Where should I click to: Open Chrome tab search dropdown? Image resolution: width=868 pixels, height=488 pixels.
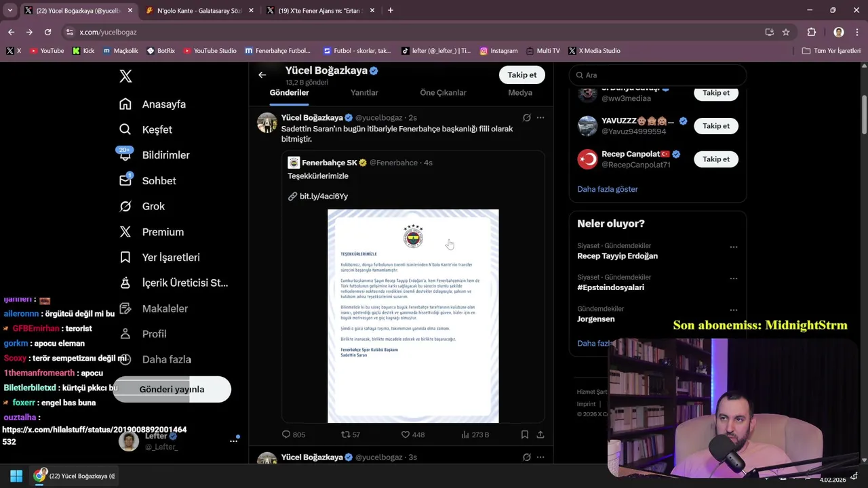[9, 10]
